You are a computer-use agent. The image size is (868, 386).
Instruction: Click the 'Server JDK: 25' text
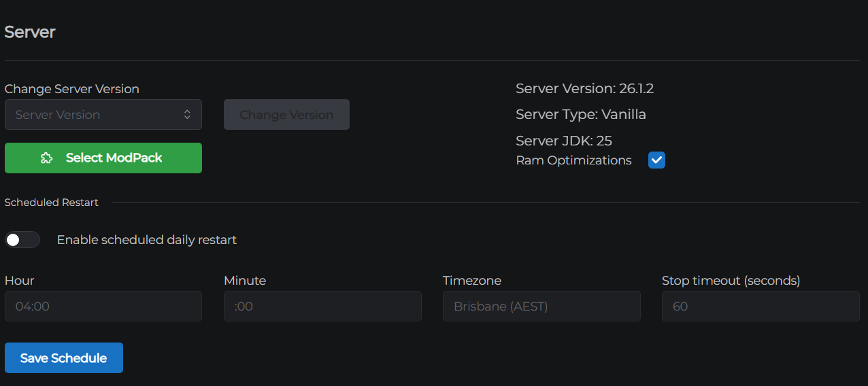coord(564,141)
